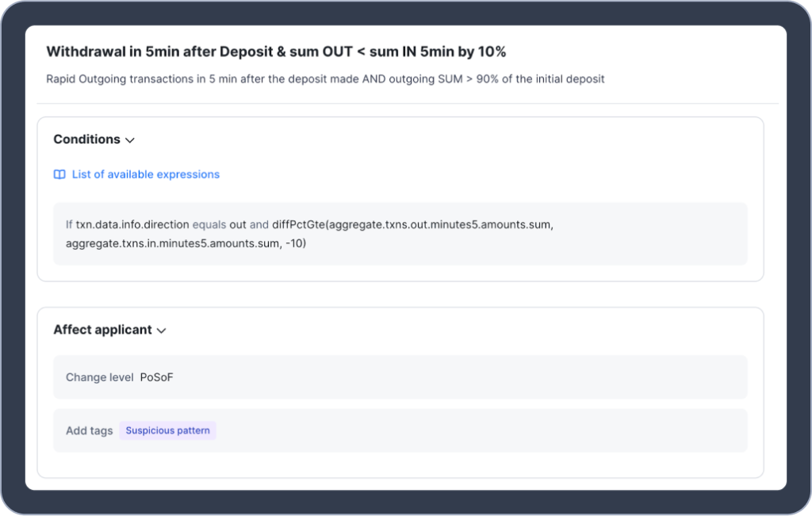
Task: Click aggregate.txns.in.minutes5.amounts.sum in expression
Action: (x=172, y=243)
